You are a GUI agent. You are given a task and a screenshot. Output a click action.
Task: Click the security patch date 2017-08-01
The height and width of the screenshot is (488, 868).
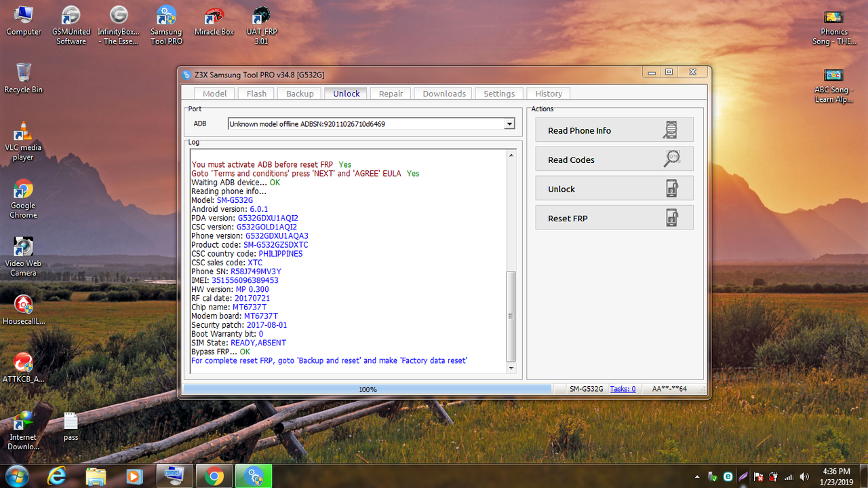coord(267,325)
